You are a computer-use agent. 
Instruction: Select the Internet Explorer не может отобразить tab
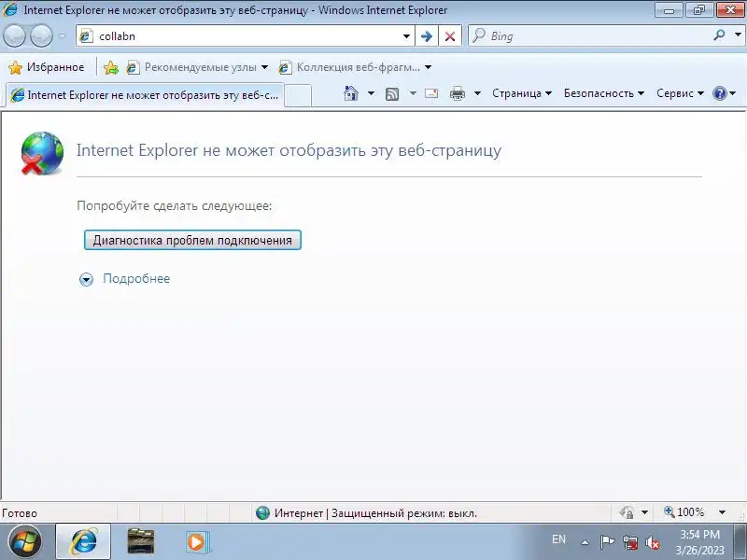145,95
